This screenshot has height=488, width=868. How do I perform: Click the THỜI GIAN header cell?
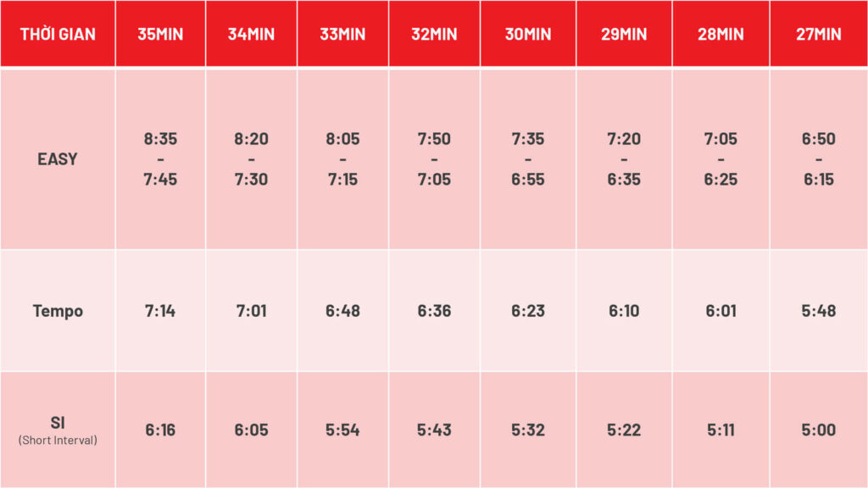[58, 34]
